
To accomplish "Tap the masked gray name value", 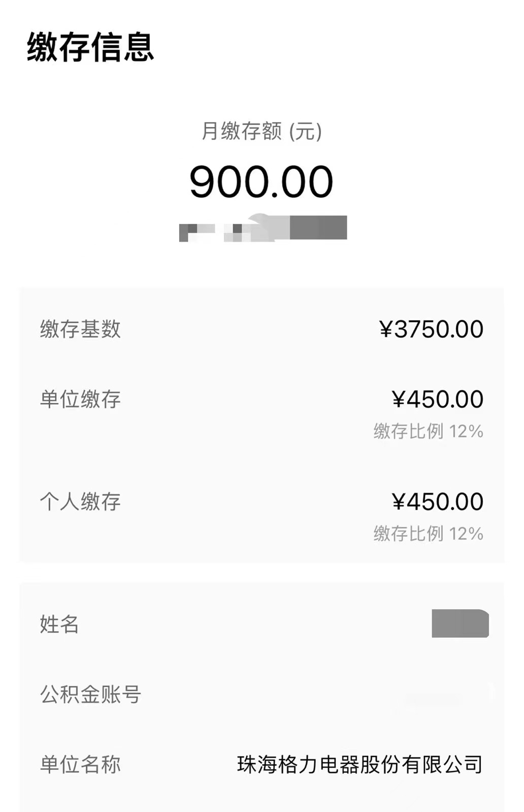I will click(x=460, y=624).
